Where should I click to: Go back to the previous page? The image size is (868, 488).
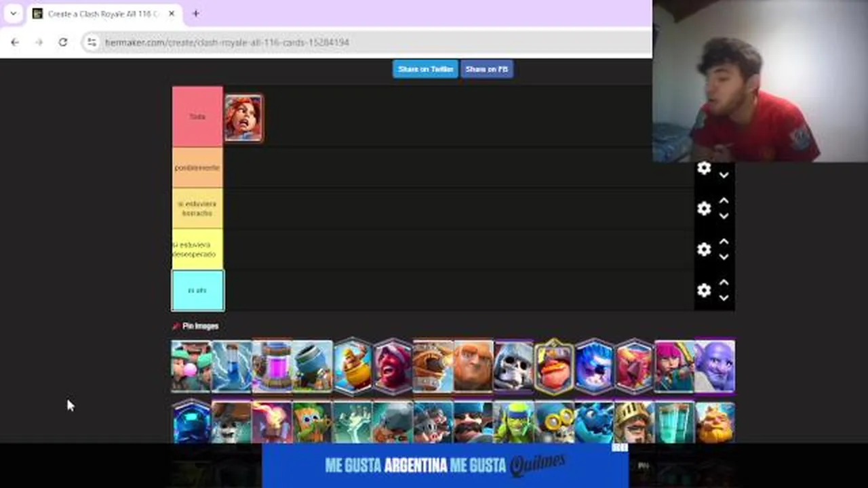click(x=15, y=42)
